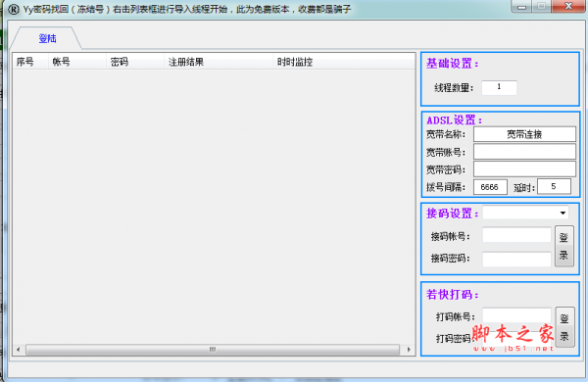Click the 登录 button in 若快打码
Viewport: 588px width, 382px height.
(x=564, y=327)
